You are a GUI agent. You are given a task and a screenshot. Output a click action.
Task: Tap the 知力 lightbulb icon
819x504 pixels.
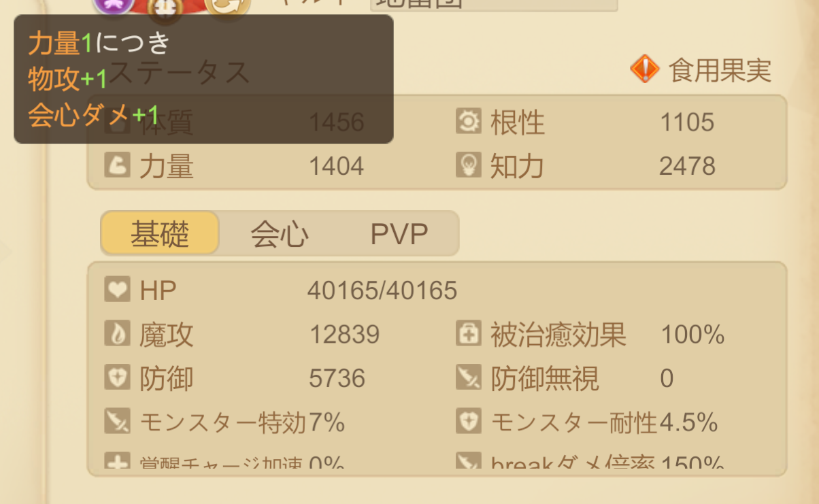[469, 165]
